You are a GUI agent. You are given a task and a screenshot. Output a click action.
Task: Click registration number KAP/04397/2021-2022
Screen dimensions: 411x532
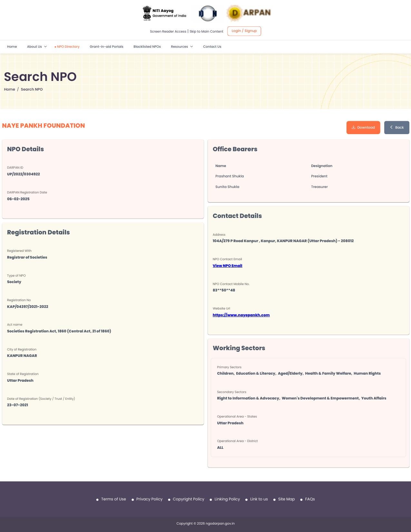click(28, 307)
